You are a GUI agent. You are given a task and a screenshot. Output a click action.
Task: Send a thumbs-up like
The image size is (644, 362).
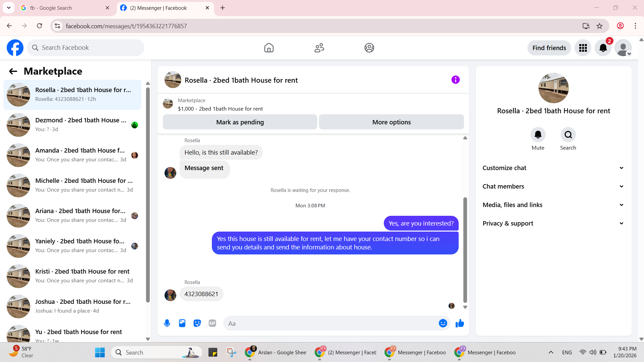460,323
